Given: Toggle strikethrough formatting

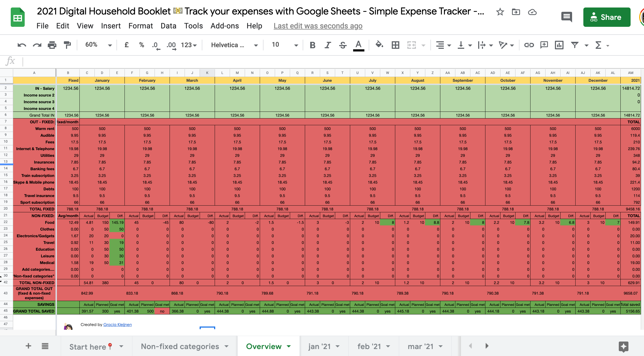Looking at the screenshot, I should pyautogui.click(x=343, y=45).
